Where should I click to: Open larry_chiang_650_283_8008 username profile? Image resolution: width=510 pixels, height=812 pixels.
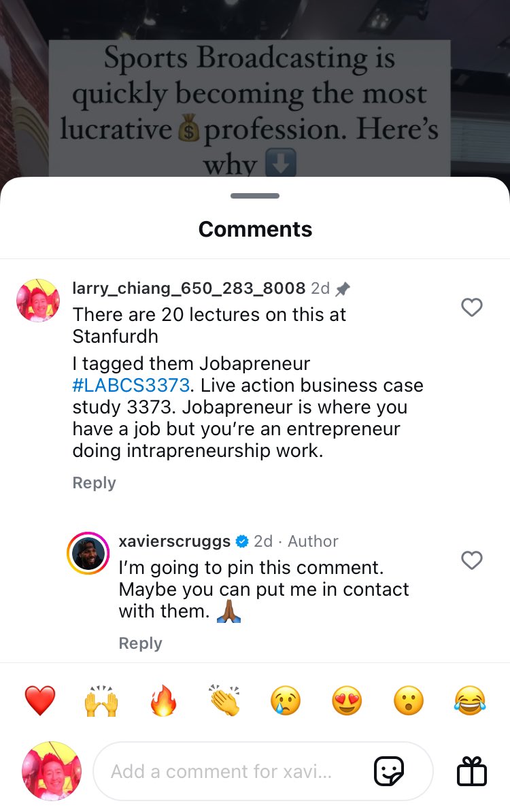pos(188,288)
